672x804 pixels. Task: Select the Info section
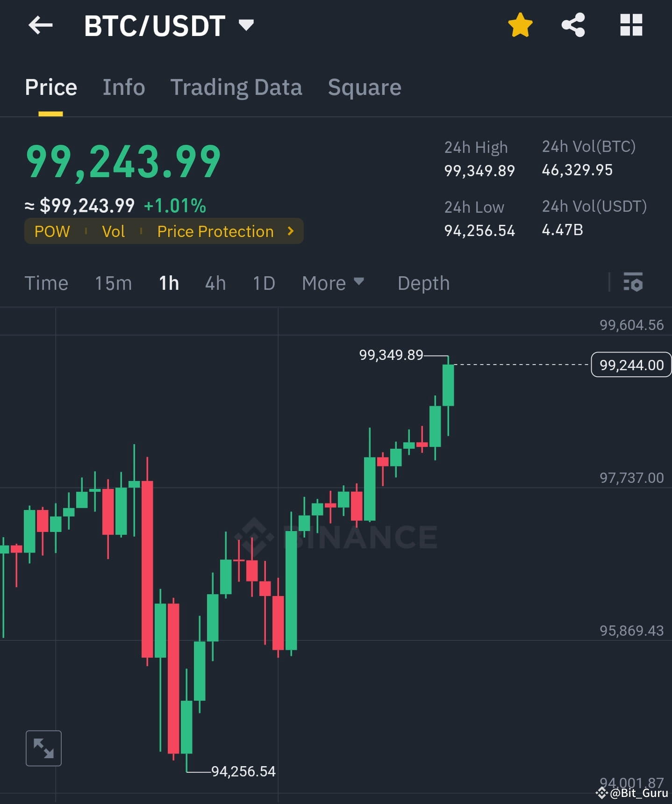[x=123, y=87]
